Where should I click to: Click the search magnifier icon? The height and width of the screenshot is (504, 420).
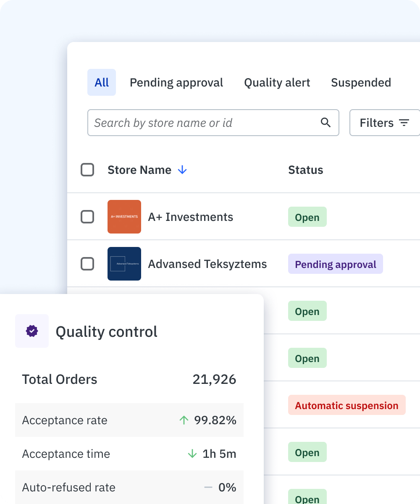point(325,123)
